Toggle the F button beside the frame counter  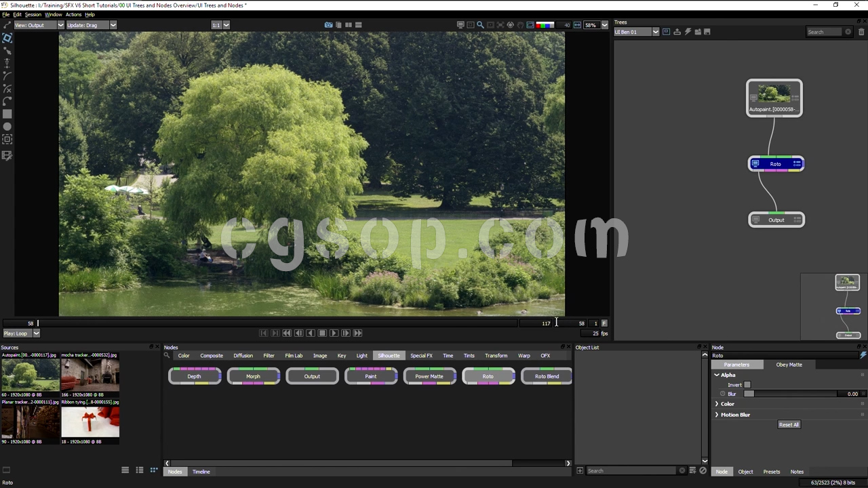(604, 323)
